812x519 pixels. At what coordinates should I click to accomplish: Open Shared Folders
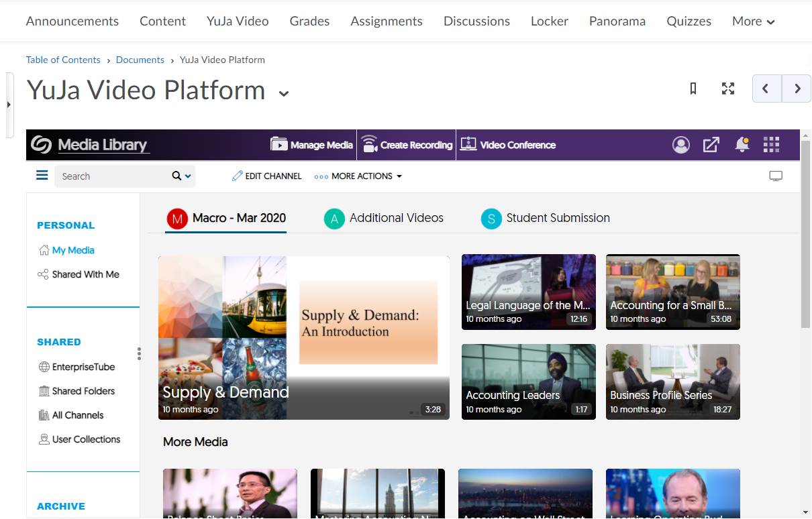click(77, 391)
